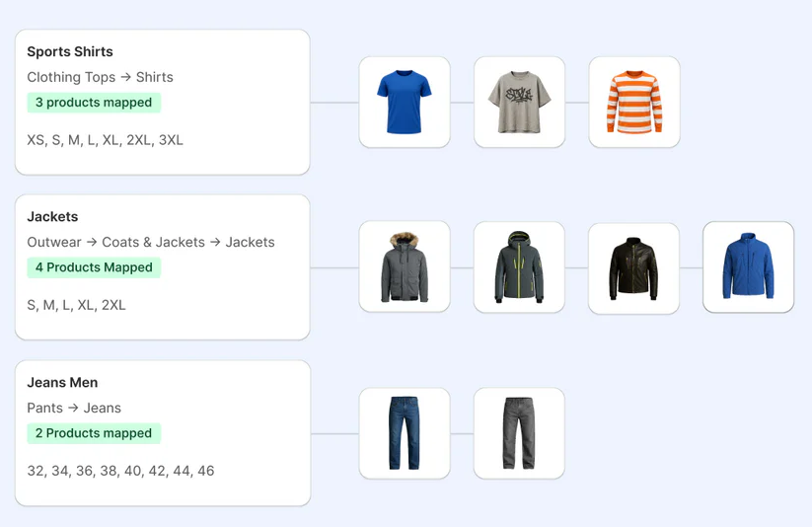
Task: Click the '2 Products mapped' badge
Action: point(94,433)
